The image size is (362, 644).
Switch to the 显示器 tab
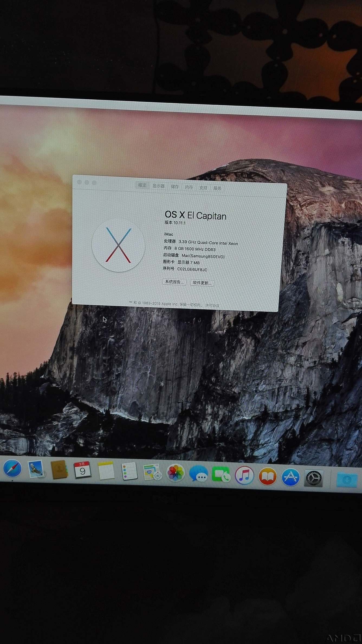point(159,186)
